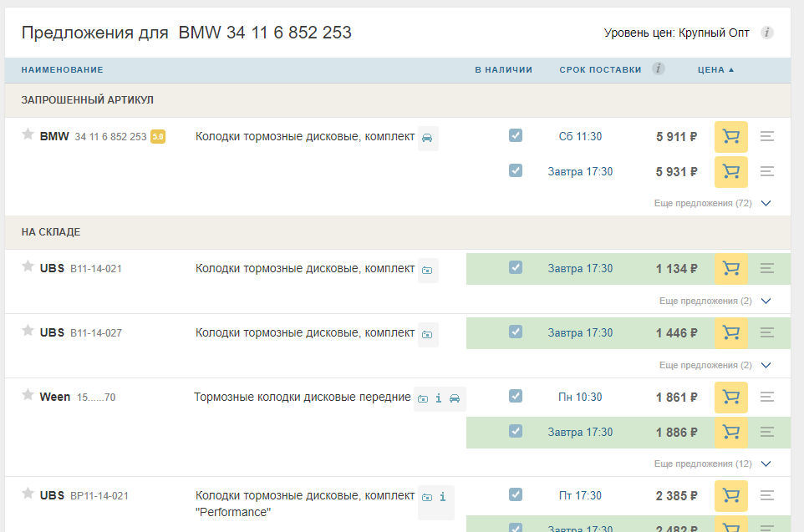Image resolution: width=804 pixels, height=532 pixels.
Task: Open details menu for 5 911 ₽ offer
Action: (767, 136)
